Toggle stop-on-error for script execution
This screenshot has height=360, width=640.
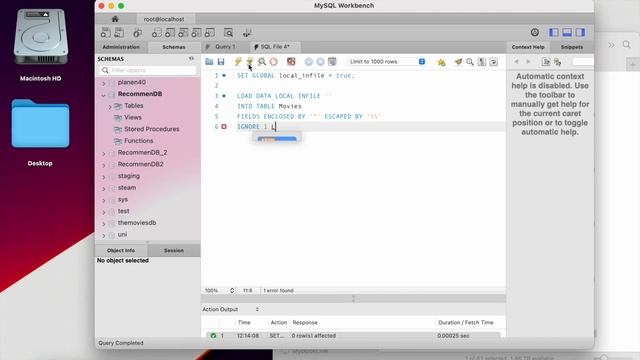pos(291,62)
